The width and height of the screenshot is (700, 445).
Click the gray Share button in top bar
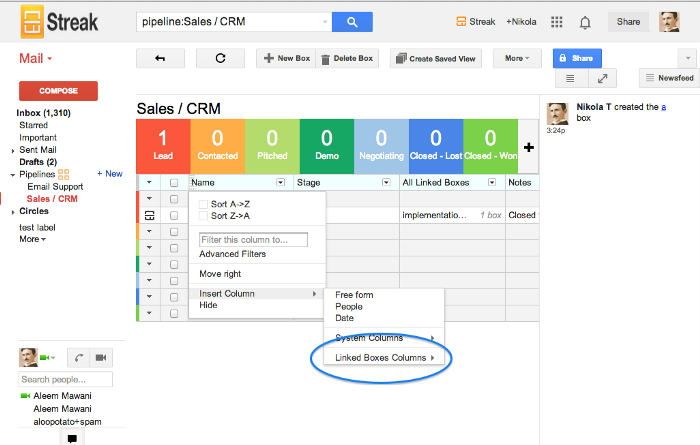click(628, 21)
